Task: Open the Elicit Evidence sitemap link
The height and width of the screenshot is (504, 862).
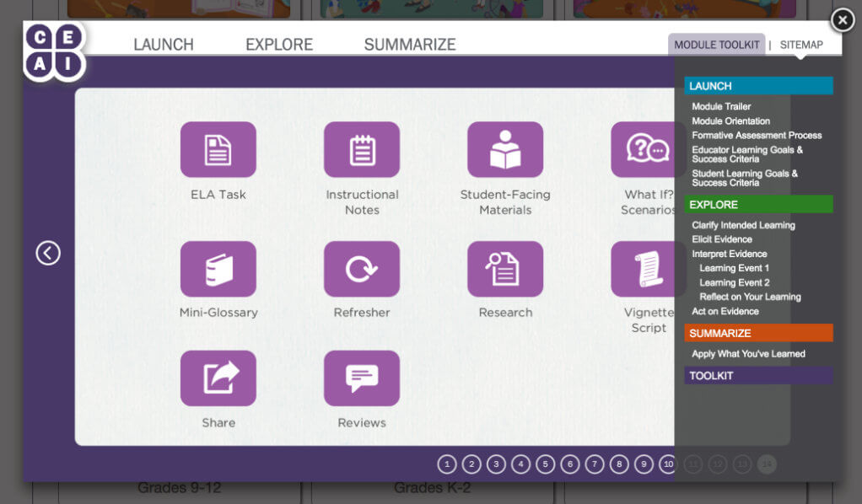Action: pos(722,239)
